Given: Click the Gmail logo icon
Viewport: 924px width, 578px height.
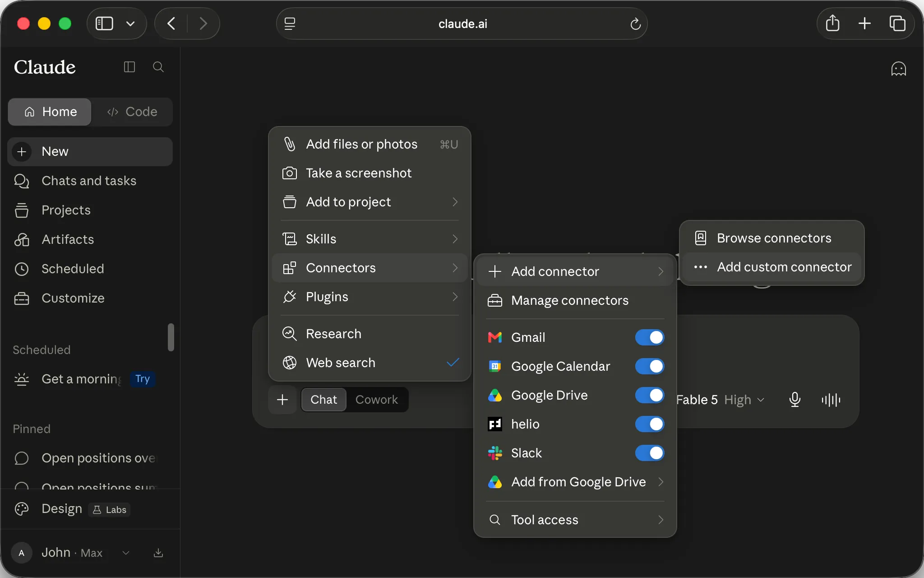Looking at the screenshot, I should click(495, 337).
